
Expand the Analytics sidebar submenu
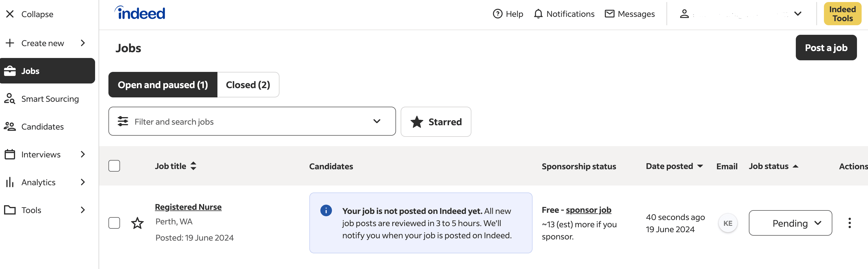83,182
